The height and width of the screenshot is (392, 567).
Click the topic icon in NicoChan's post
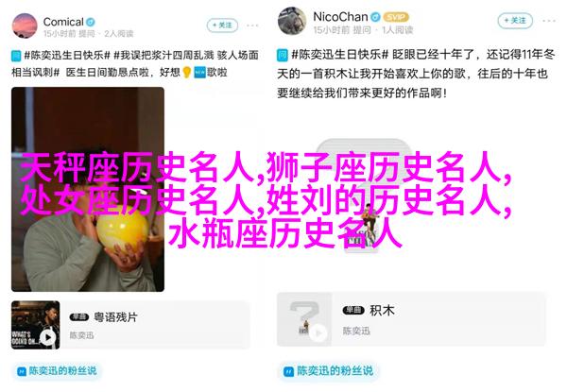click(x=283, y=56)
